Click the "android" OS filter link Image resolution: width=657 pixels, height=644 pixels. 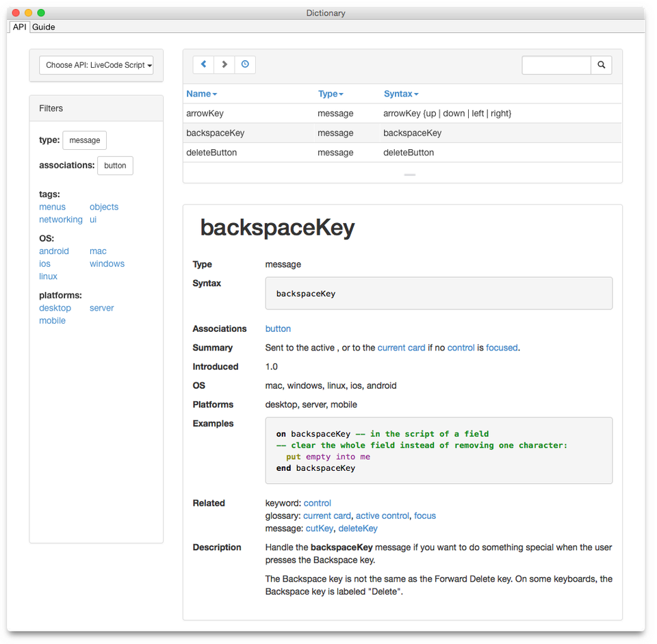coord(53,250)
